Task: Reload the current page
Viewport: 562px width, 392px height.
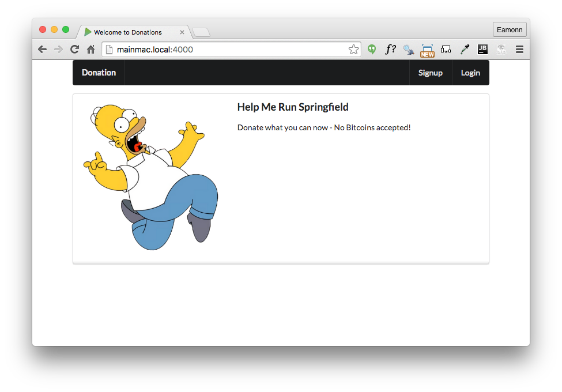Action: click(x=74, y=50)
